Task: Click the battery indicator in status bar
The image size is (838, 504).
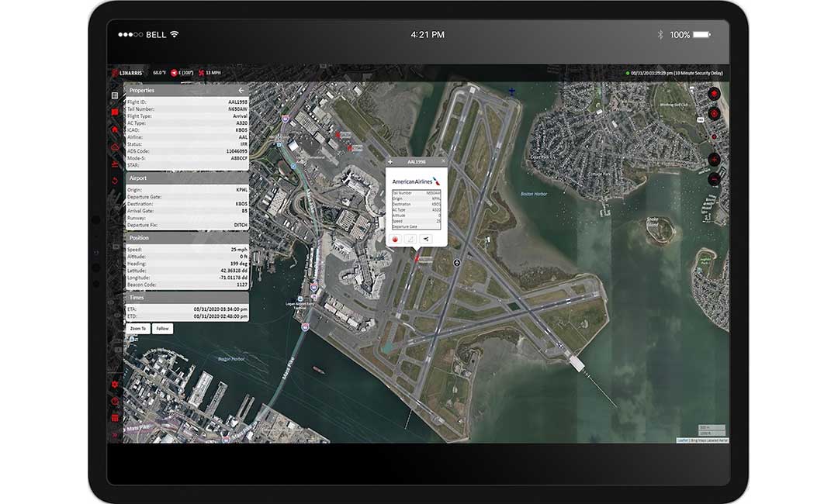Action: point(702,35)
